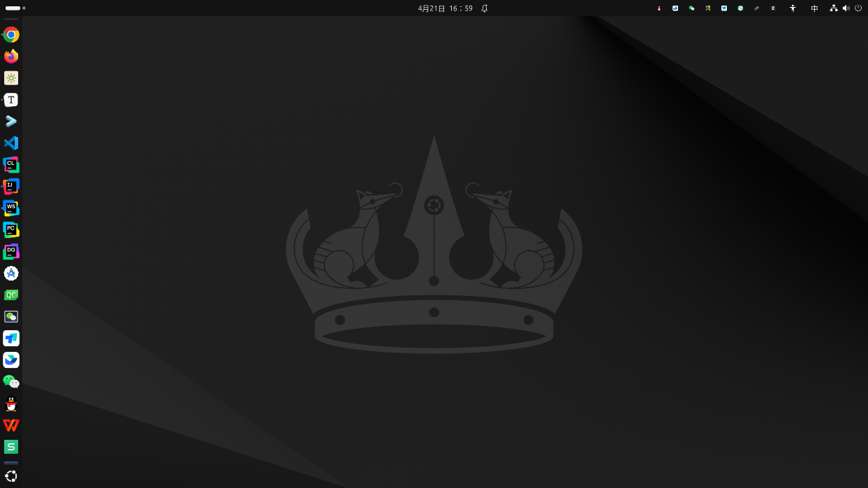Open Typora (T icon) from dock
Screen dimensions: 868x488
(11, 100)
